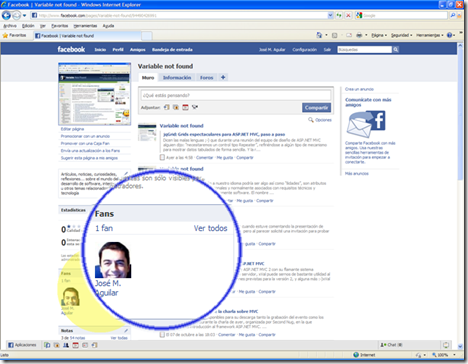Viewport: 468px width, 364px height.
Task: Select the Facebook | Variable not found browser tab
Action: tap(88, 36)
